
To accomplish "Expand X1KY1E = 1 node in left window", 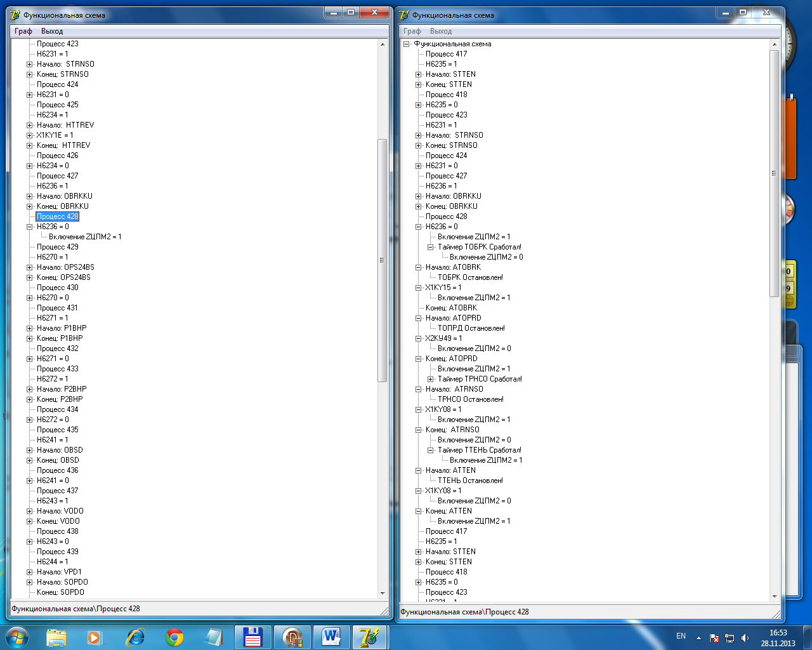I will click(29, 135).
